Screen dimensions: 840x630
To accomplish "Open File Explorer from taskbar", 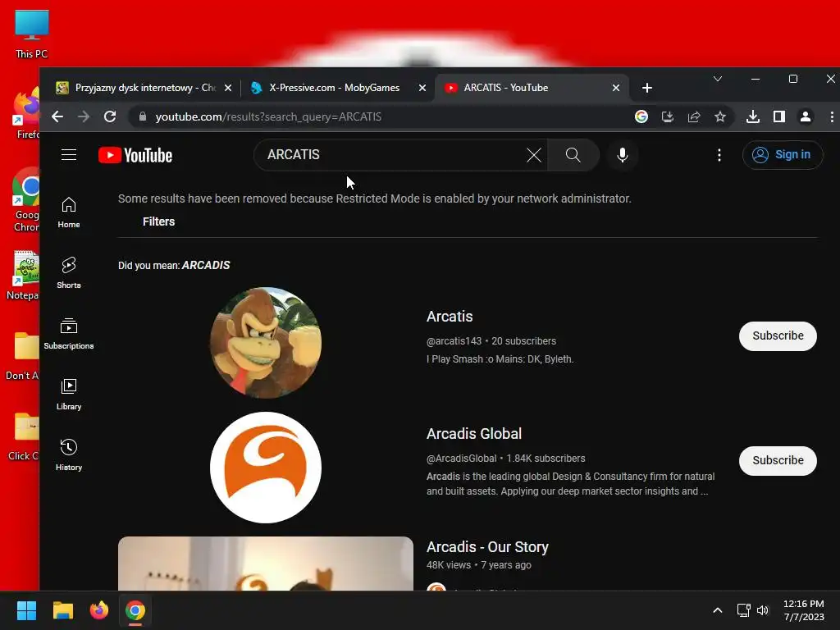I will (x=62, y=610).
